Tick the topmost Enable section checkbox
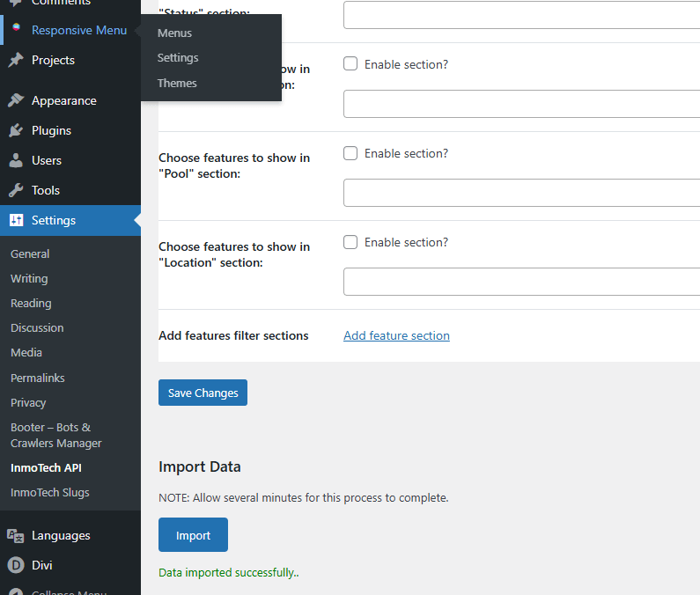This screenshot has width=700, height=595. 350,64
